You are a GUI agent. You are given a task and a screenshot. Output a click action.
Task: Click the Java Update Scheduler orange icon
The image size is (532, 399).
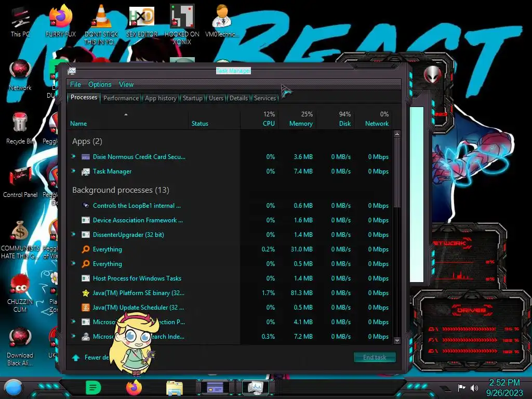pos(86,308)
